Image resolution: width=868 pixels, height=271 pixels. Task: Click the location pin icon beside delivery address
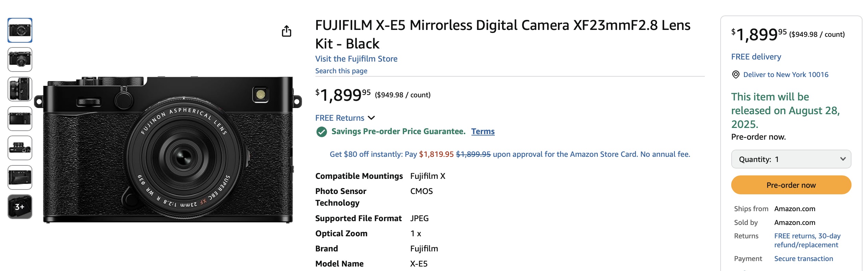735,75
